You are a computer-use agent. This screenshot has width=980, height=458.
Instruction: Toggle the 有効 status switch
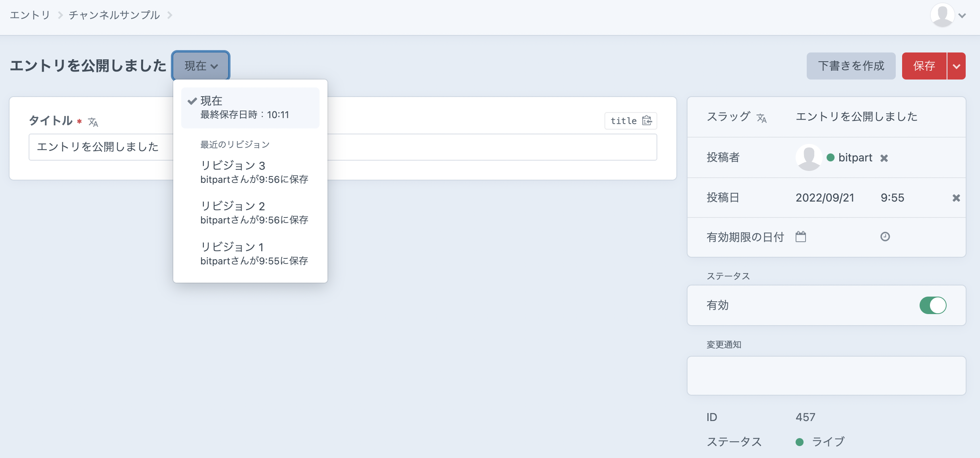[x=933, y=305]
